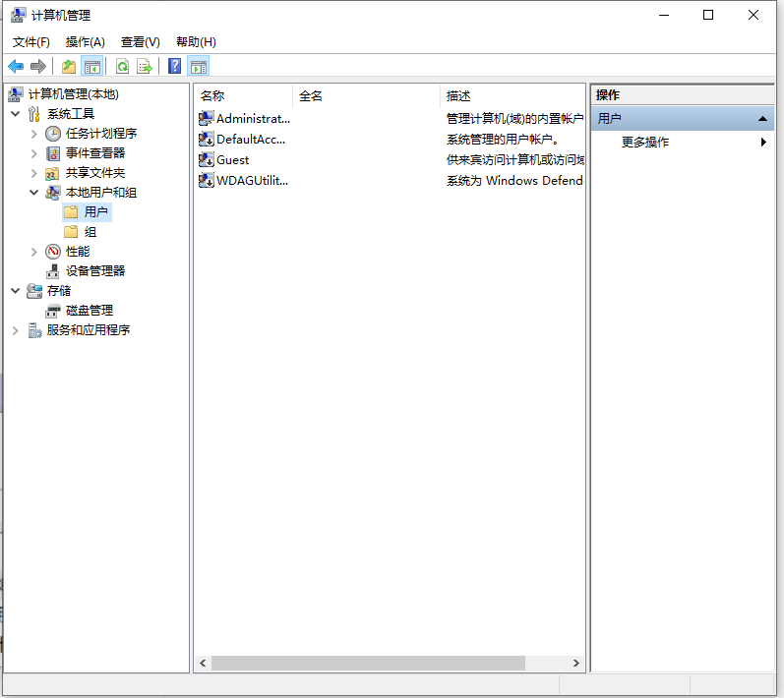Viewport: 784px width, 698px height.
Task: Click the 更多操作 action link
Action: tap(645, 143)
